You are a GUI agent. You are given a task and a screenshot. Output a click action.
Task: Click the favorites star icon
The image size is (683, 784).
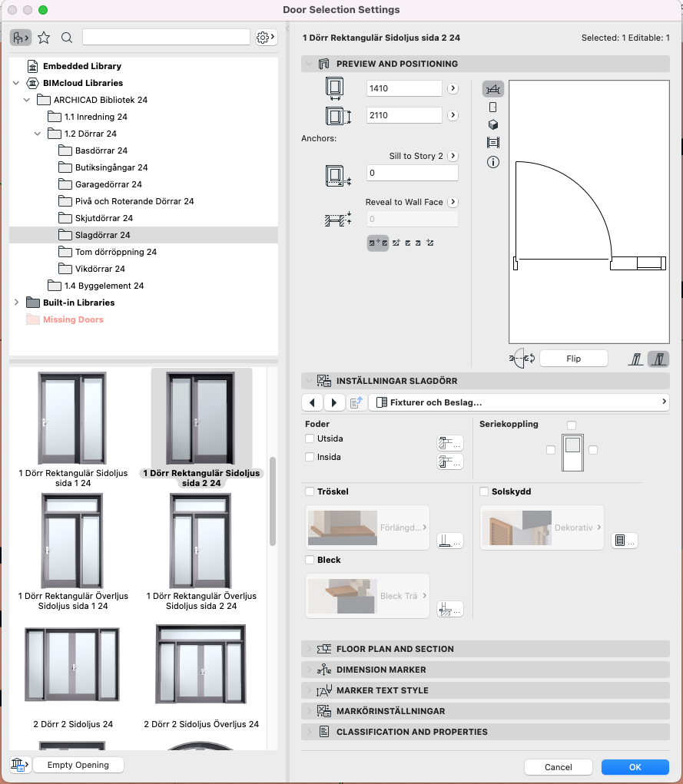click(44, 37)
